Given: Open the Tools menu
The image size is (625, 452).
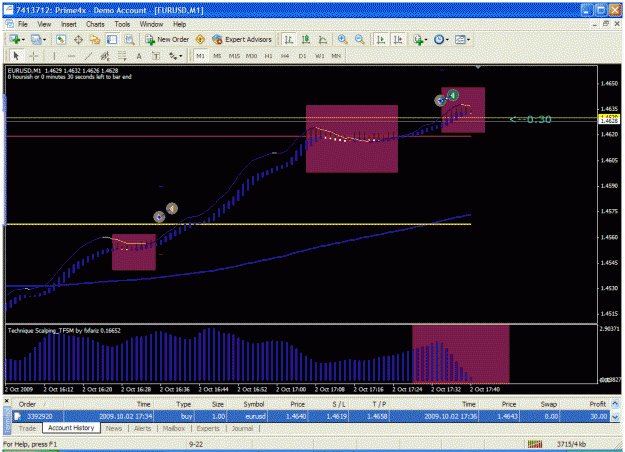Looking at the screenshot, I should click(122, 24).
